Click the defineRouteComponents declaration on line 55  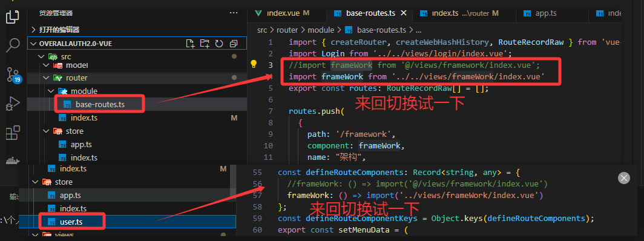point(399,173)
